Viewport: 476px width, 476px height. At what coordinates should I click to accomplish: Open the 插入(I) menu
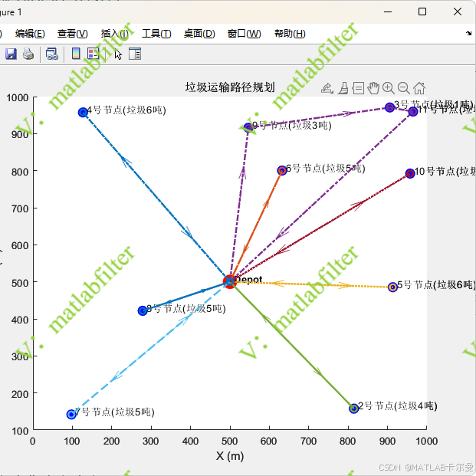(x=115, y=34)
